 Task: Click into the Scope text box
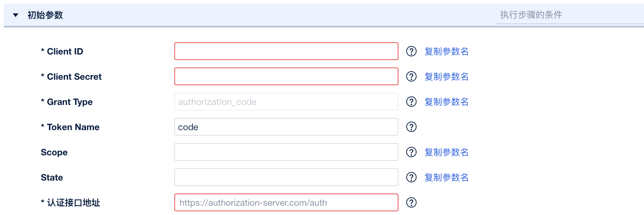286,152
